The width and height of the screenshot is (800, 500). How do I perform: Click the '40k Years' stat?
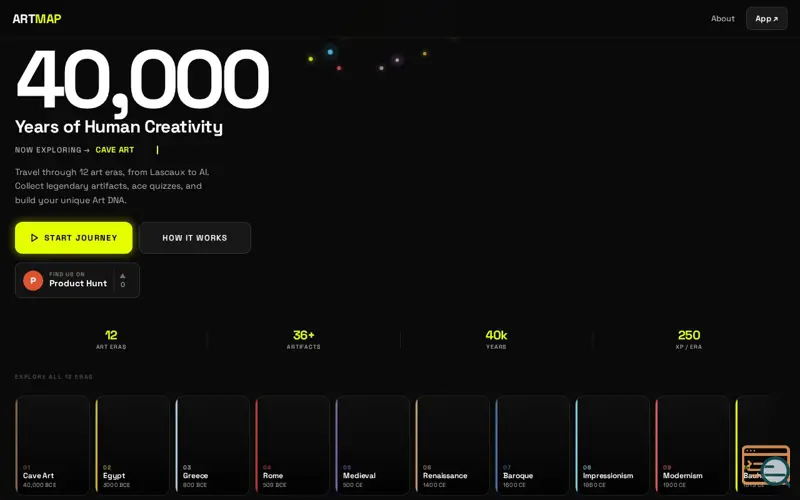(x=496, y=339)
